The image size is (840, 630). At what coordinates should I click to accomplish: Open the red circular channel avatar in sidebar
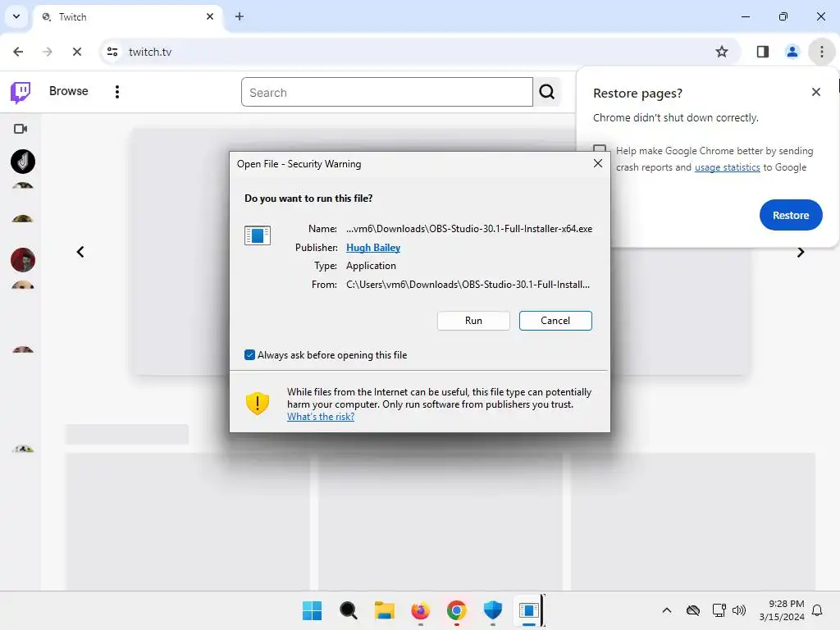23,260
